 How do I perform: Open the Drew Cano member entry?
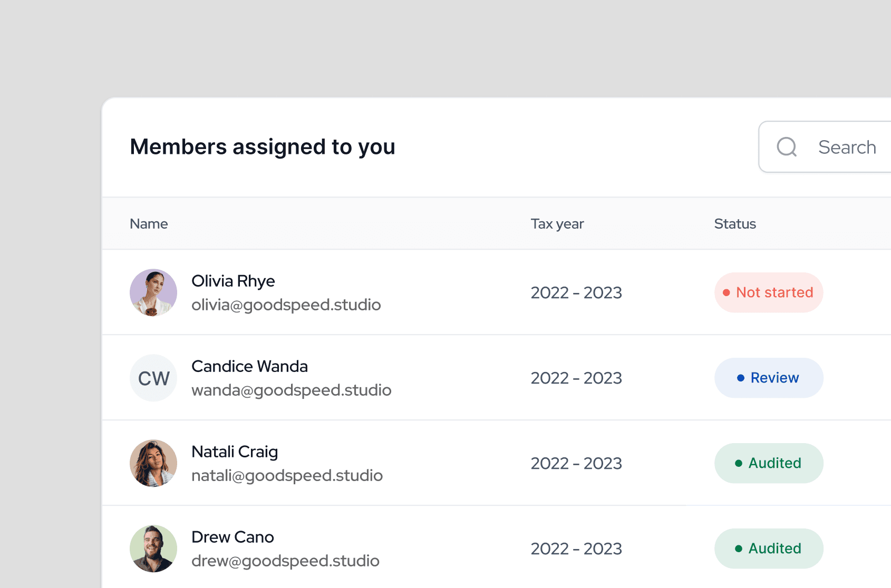pos(233,537)
